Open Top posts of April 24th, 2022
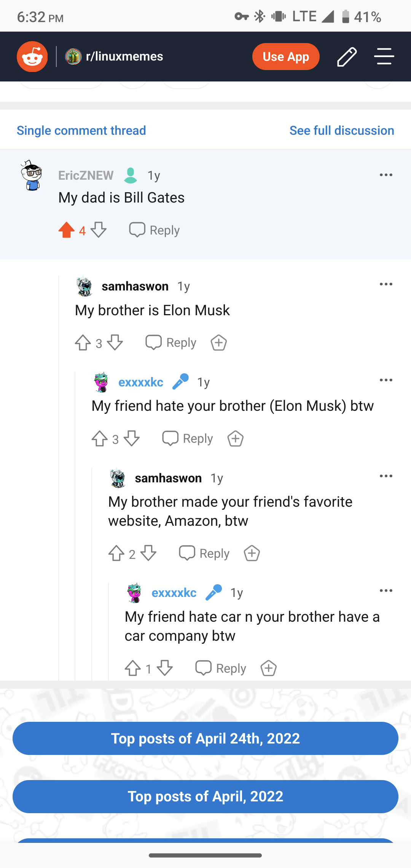Viewport: 411px width, 868px height. pyautogui.click(x=205, y=738)
